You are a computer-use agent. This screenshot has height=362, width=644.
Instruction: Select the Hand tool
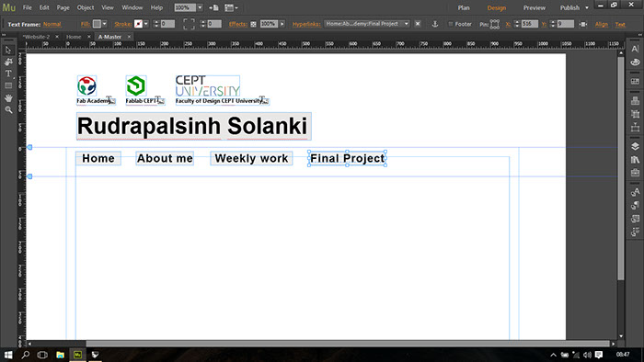(8, 98)
